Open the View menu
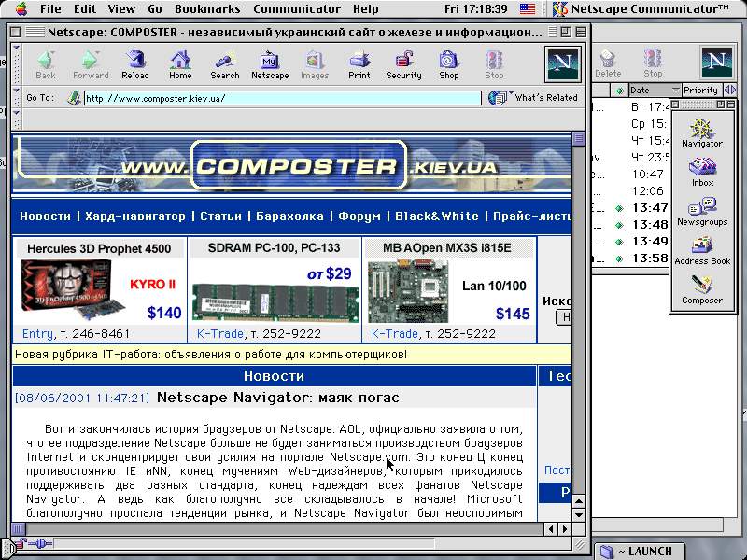747x560 pixels. 121,8
